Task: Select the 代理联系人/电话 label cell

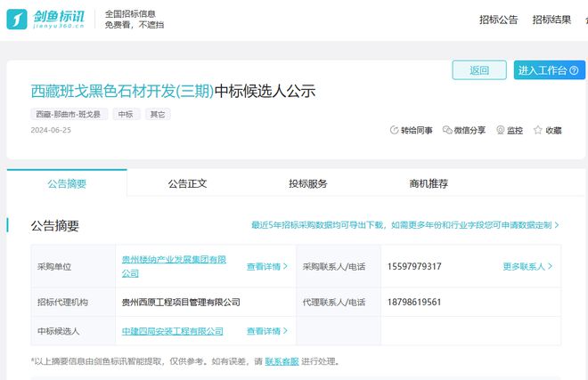Action: coord(339,302)
